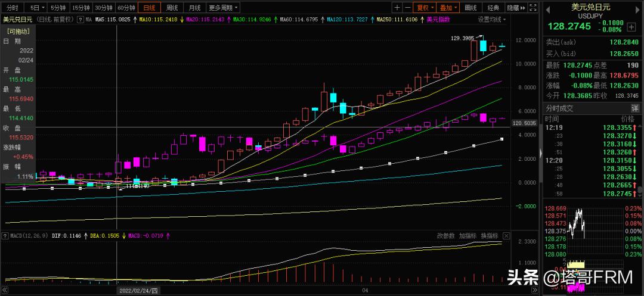The width and height of the screenshot is (644, 296).
Task: Click the MA5:115.0825 indicator label
Action: tap(113, 19)
